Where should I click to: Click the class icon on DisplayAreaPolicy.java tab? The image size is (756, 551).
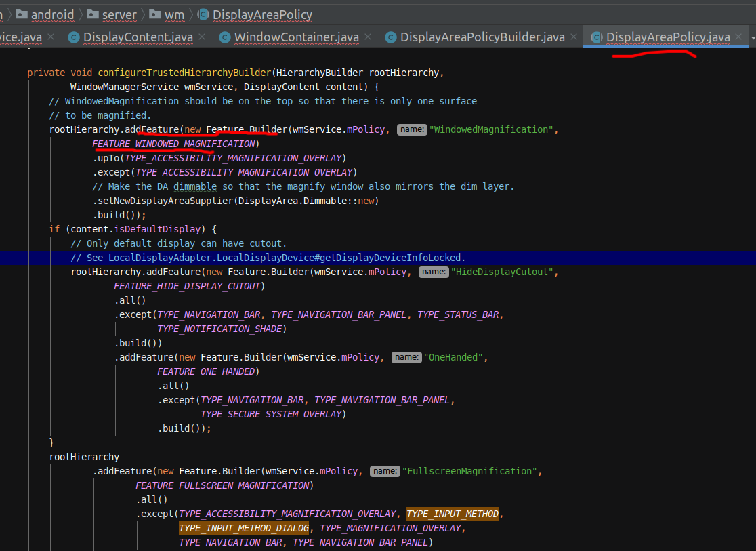coord(596,37)
